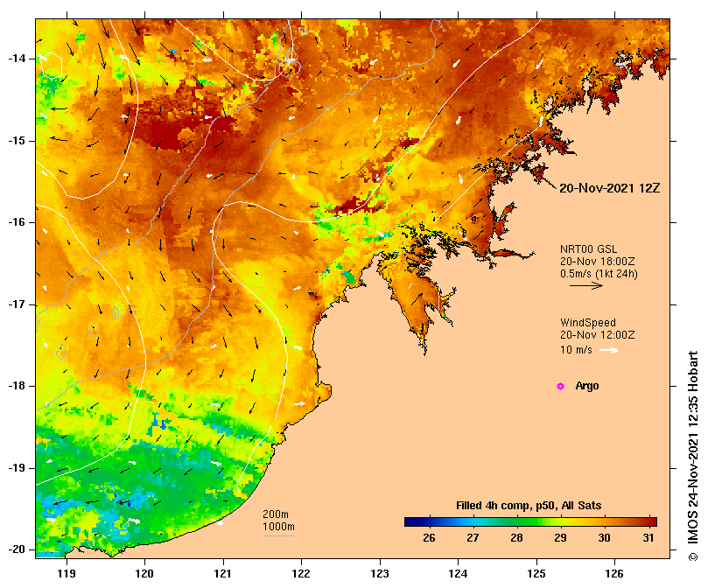Click the Argo legend label
This screenshot has width=708, height=588.
pyautogui.click(x=587, y=386)
